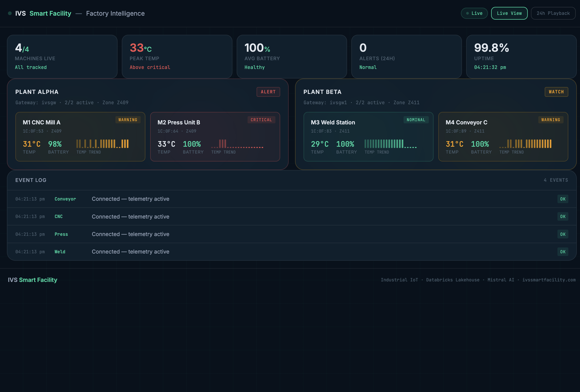Open the M3 Weld Station machine card
The image size is (580, 392).
click(369, 137)
